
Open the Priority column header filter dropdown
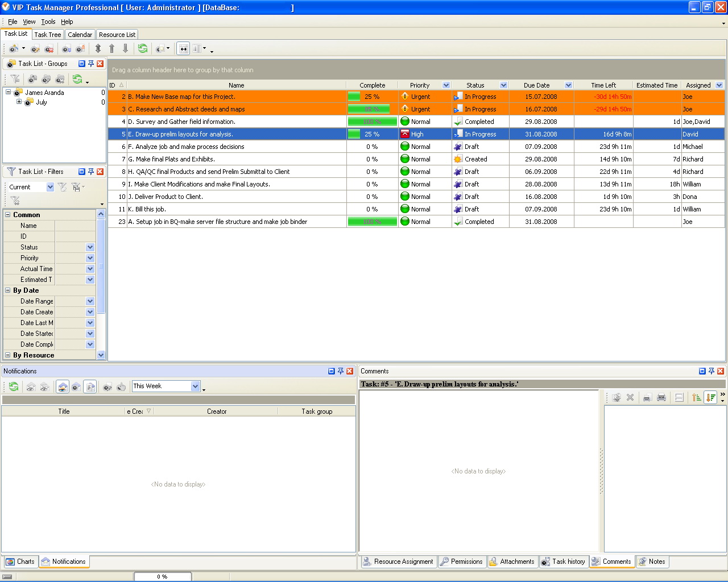tap(446, 85)
